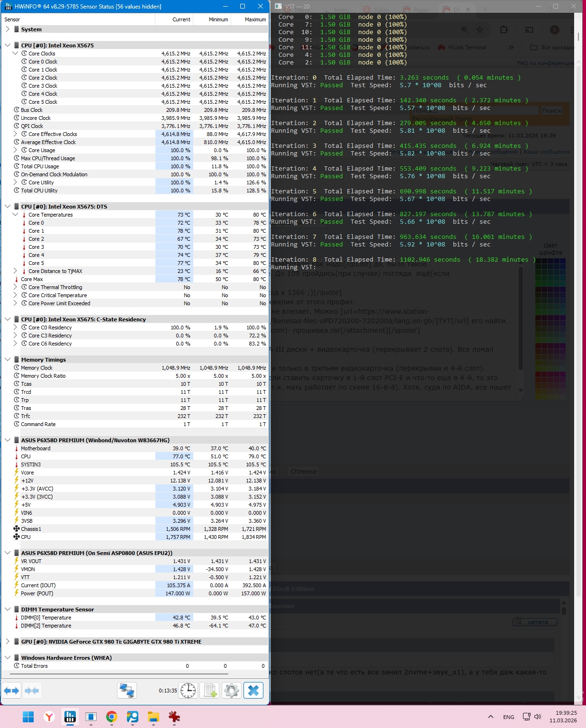This screenshot has width=586, height=728.
Task: Expand the GPU [#0] GTX 980 Ti group
Action: click(x=8, y=642)
